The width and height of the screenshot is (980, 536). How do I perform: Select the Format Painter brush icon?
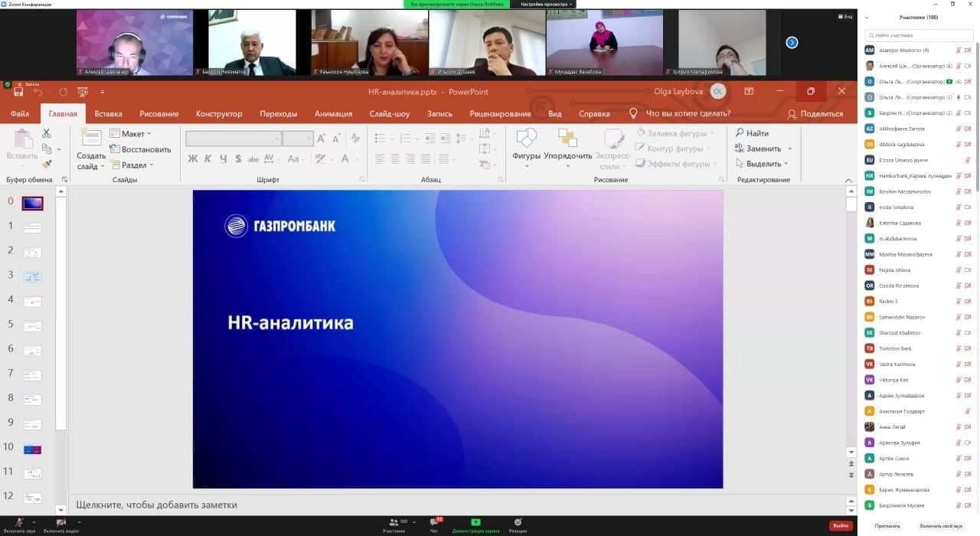pos(47,163)
